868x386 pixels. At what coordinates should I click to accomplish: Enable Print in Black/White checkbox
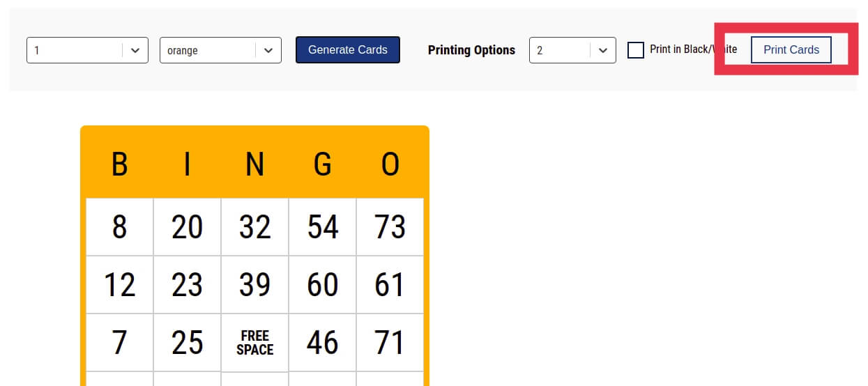(636, 50)
